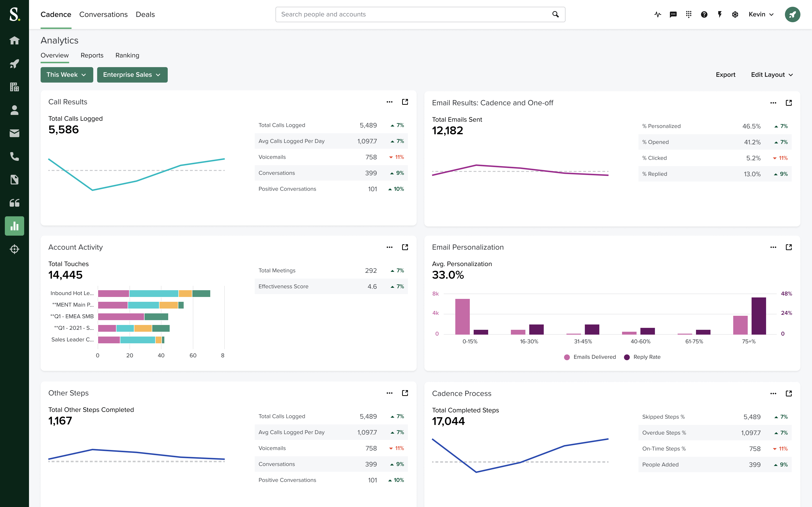Screen dimensions: 812x507
Task: Expand the Edit Layout menu
Action: pos(771,74)
